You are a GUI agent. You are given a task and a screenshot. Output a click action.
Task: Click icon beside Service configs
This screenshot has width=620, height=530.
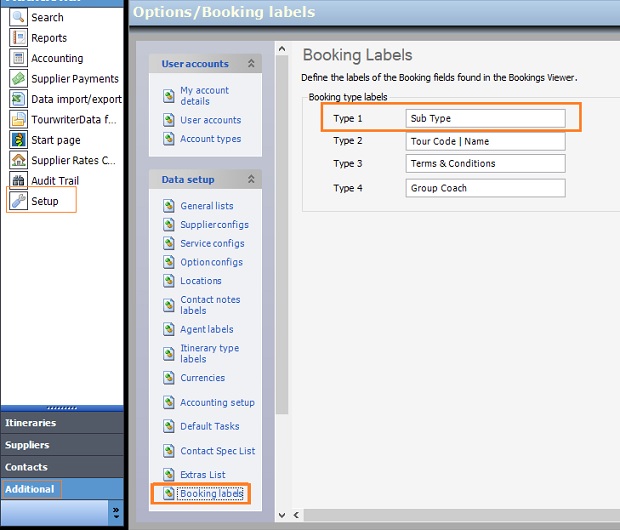tap(169, 243)
